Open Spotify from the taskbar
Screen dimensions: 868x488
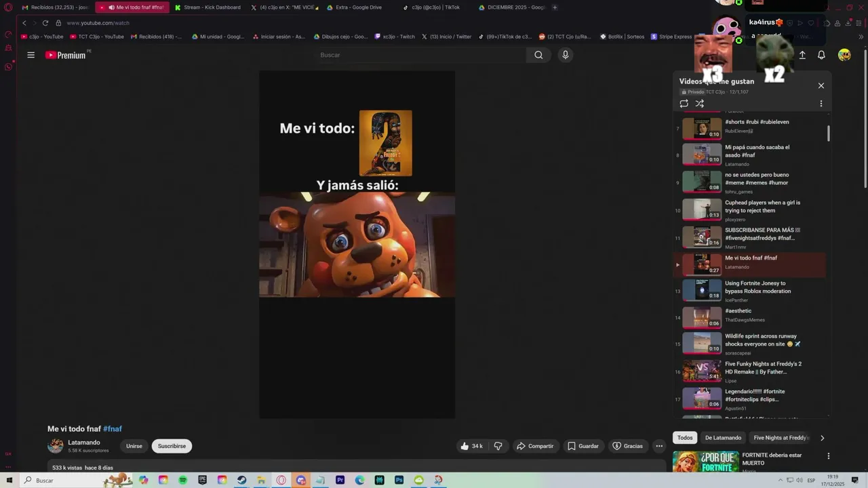[182, 480]
